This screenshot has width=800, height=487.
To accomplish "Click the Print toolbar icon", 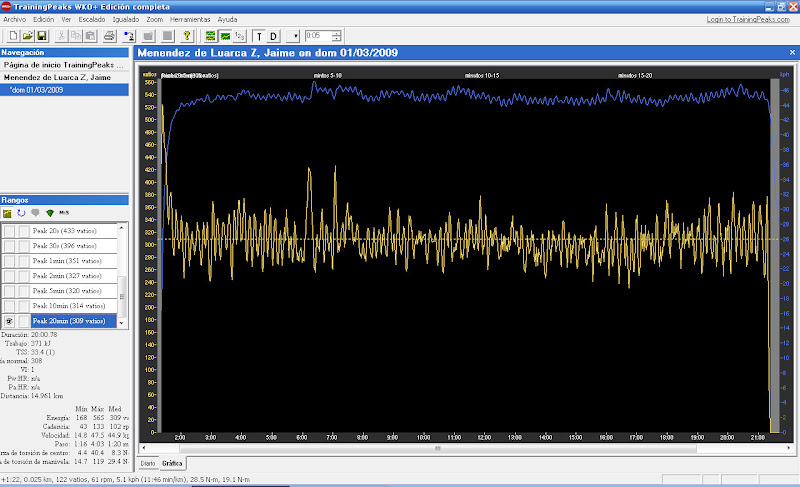I will coord(107,36).
